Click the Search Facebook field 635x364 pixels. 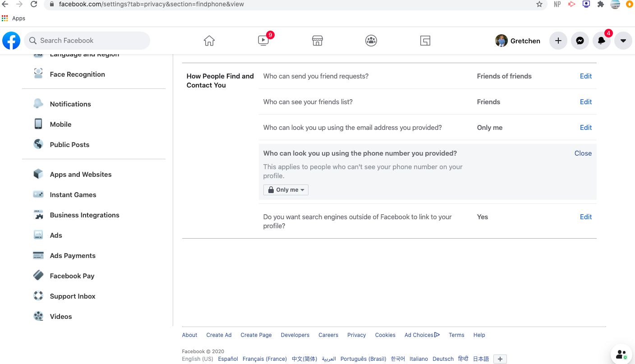point(87,41)
